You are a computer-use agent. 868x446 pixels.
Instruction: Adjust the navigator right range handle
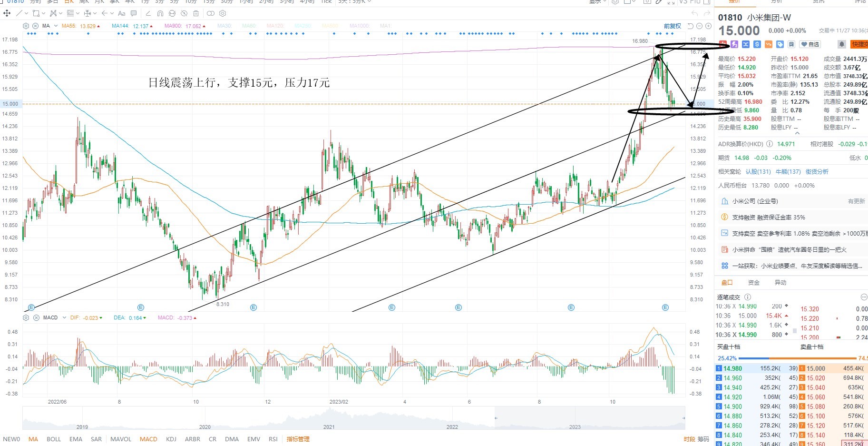pos(683,418)
